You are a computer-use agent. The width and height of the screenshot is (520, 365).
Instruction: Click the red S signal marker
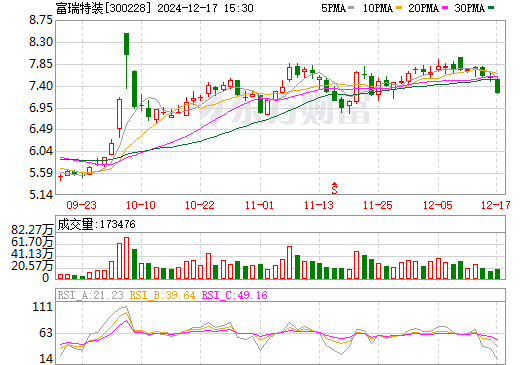click(334, 188)
